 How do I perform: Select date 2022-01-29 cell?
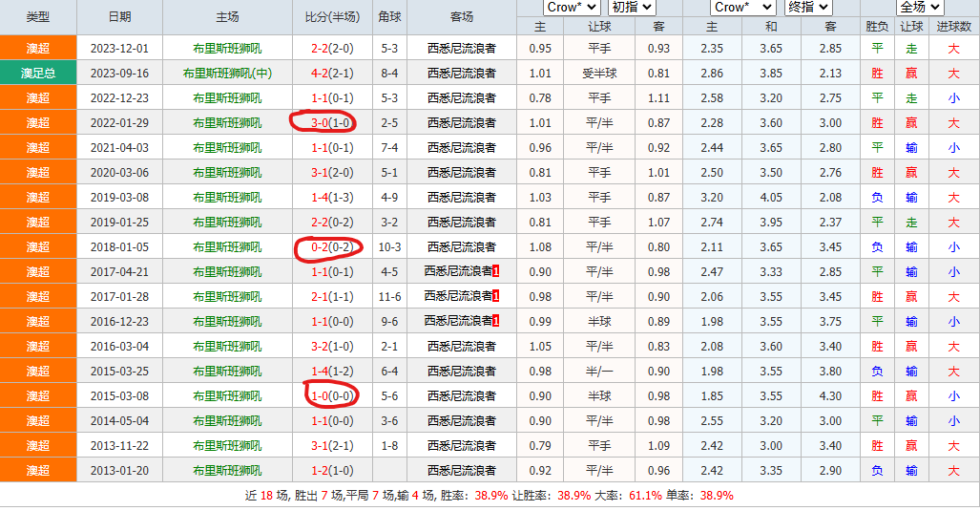[x=119, y=123]
